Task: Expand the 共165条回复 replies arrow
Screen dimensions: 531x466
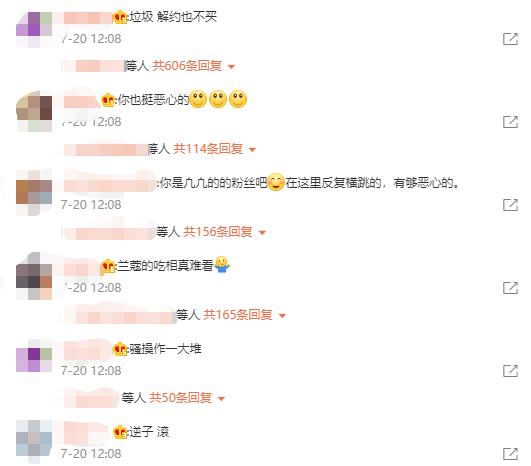Action: (x=282, y=316)
